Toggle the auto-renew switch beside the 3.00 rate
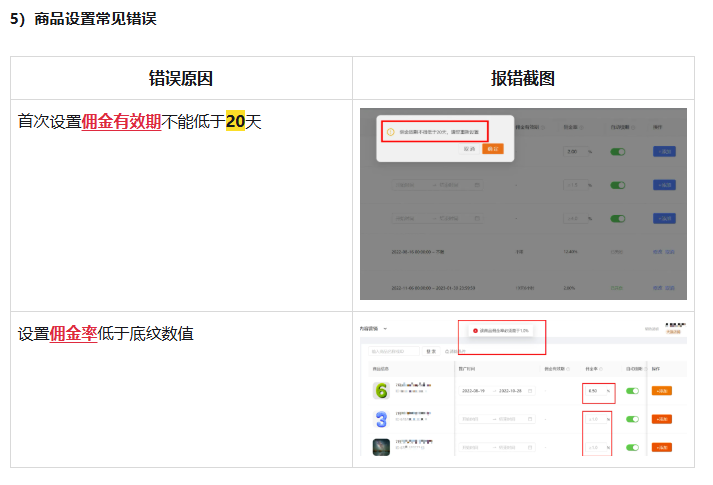The height and width of the screenshot is (485, 713). 619,151
